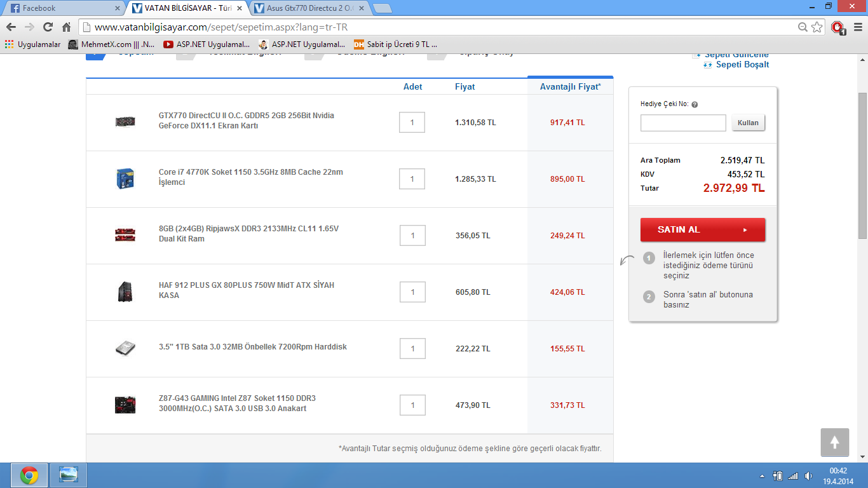Open the Uygulamalar apps bookmark icon
Viewport: 868px width, 488px height.
pos(9,44)
